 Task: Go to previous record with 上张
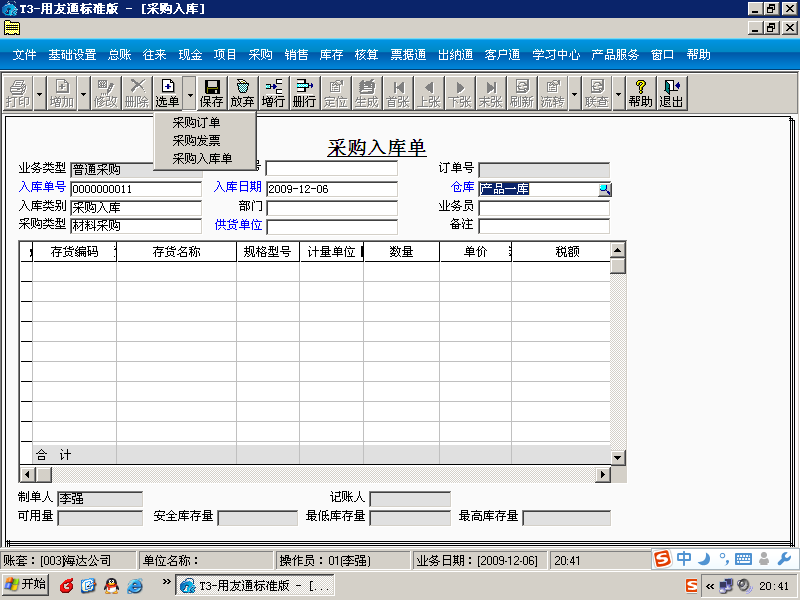[429, 93]
